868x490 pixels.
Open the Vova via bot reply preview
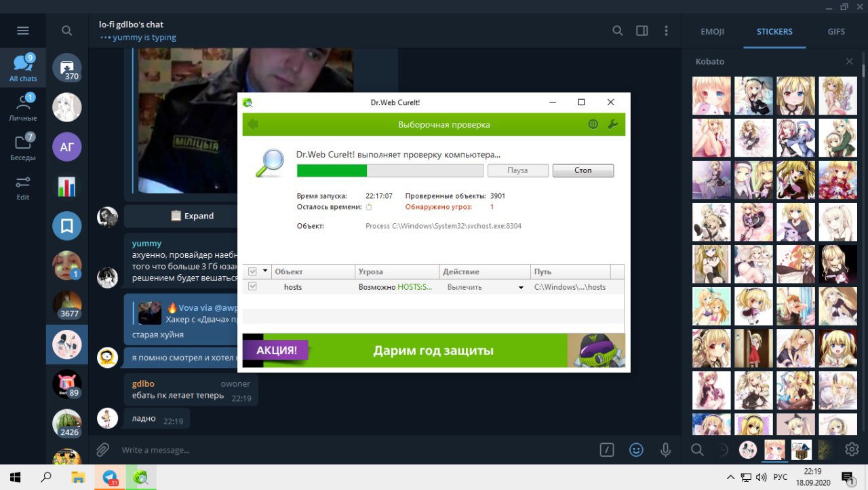[x=184, y=313]
